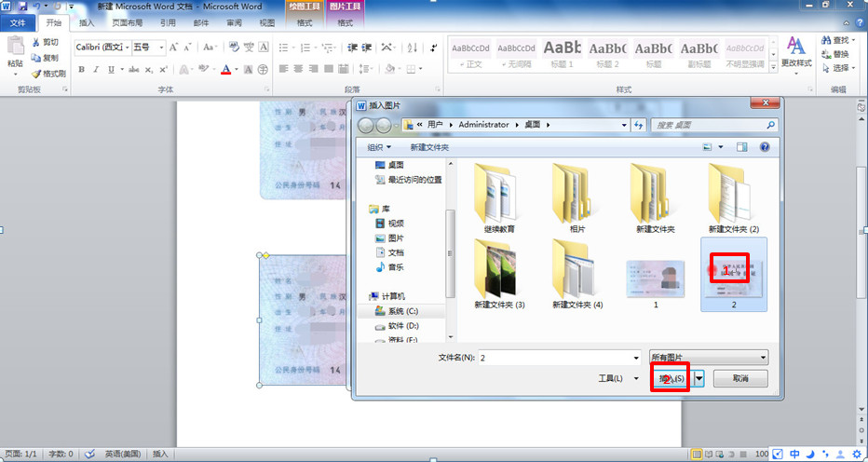The height and width of the screenshot is (462, 868).
Task: Click the numbered list icon
Action: point(305,48)
